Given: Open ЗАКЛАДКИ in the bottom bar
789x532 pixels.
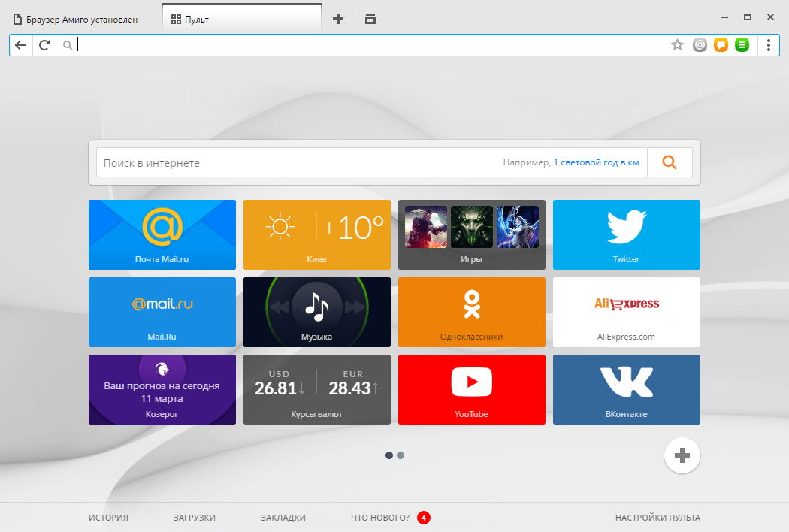Looking at the screenshot, I should click(x=283, y=518).
